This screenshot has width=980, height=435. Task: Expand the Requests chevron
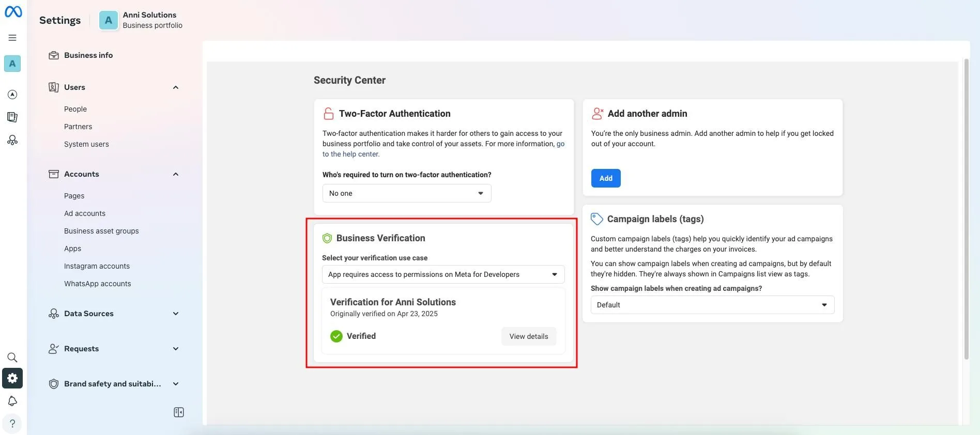(x=176, y=349)
